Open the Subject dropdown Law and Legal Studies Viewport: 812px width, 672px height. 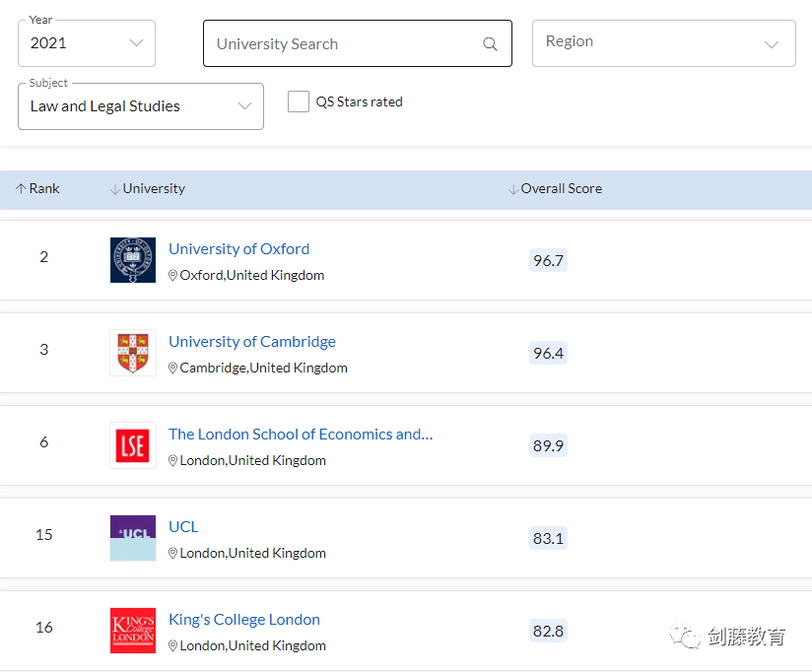tap(141, 106)
